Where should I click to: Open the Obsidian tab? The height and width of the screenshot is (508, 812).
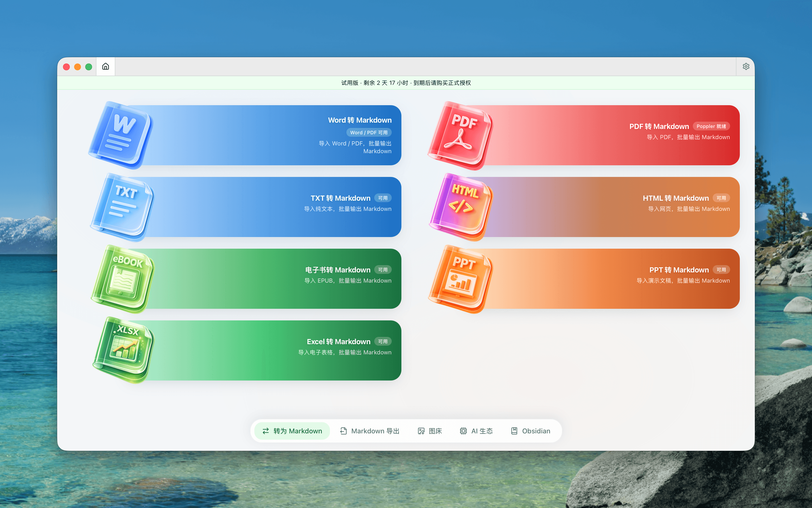(x=531, y=431)
